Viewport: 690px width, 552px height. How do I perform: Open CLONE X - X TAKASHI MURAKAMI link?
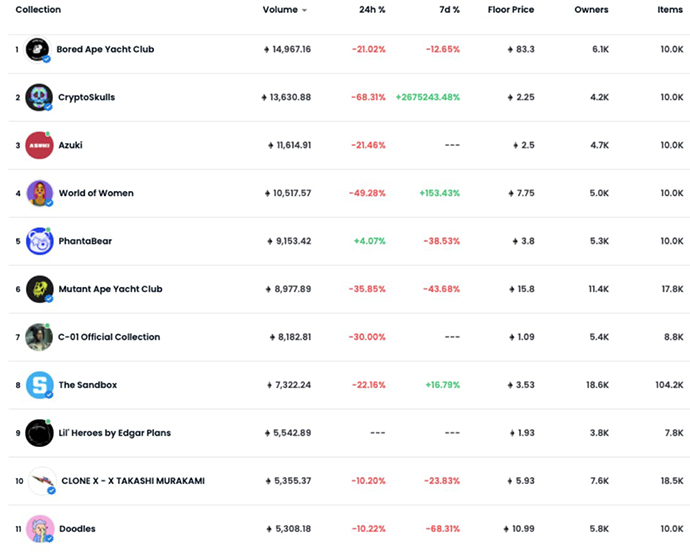coord(133,481)
